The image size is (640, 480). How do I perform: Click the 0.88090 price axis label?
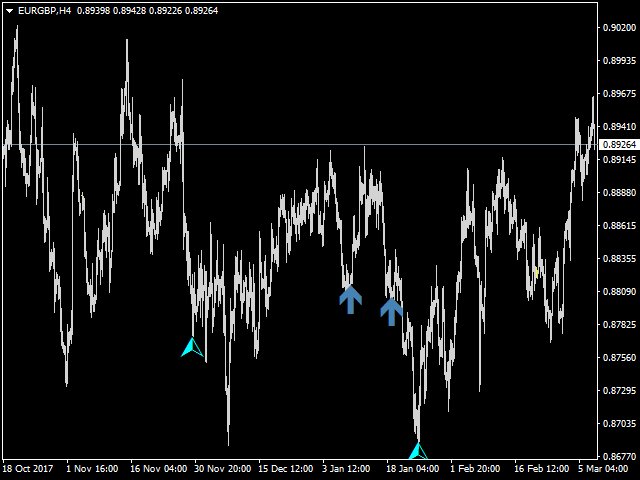tap(619, 291)
